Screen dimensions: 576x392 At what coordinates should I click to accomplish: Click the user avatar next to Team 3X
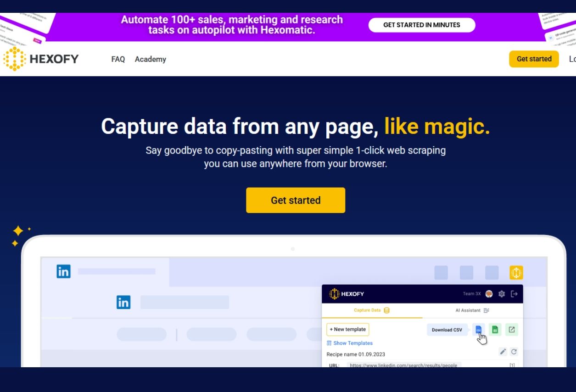[x=489, y=294]
